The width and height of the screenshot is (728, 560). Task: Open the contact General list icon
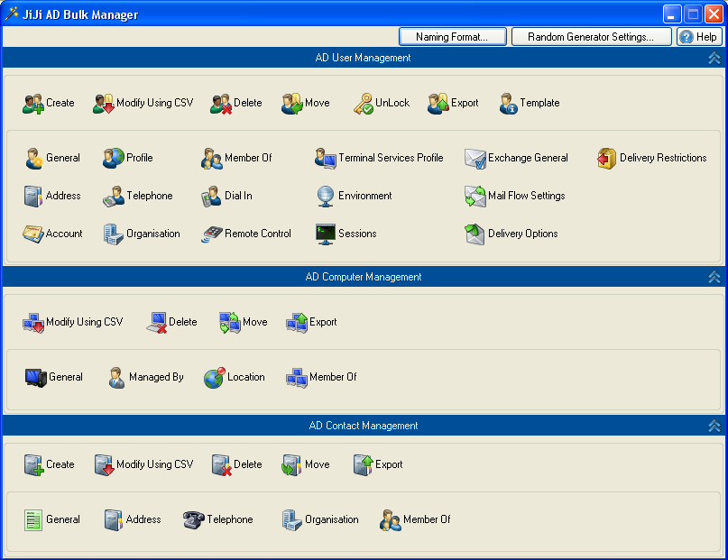[33, 520]
